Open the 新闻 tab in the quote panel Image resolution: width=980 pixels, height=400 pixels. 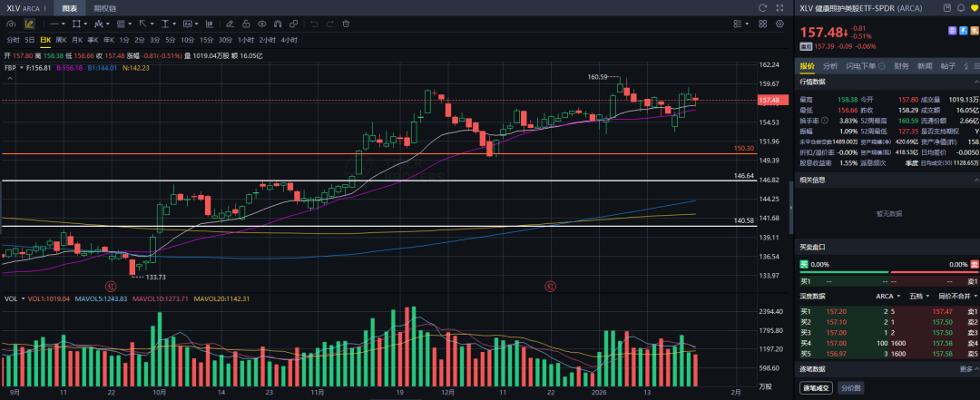point(925,66)
